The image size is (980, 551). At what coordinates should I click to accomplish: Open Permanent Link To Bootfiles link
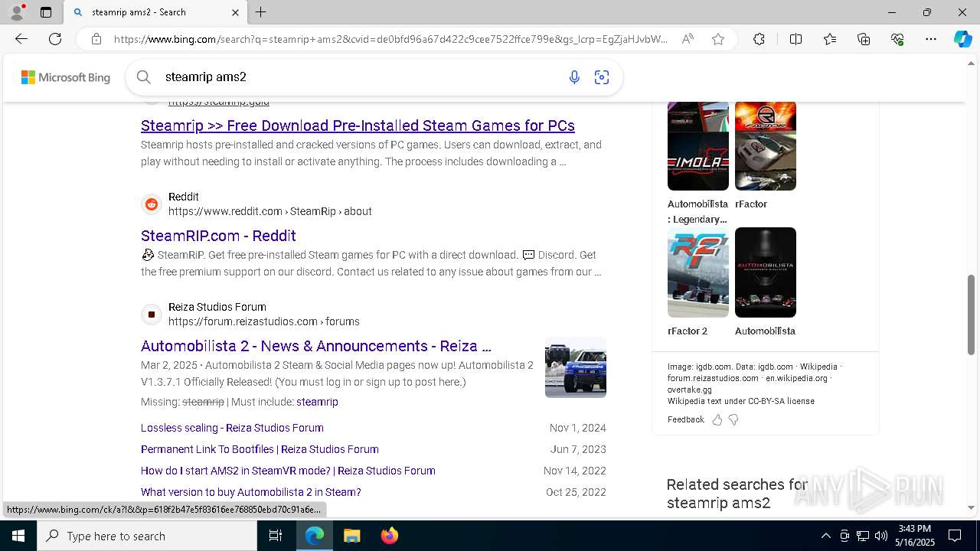[260, 449]
